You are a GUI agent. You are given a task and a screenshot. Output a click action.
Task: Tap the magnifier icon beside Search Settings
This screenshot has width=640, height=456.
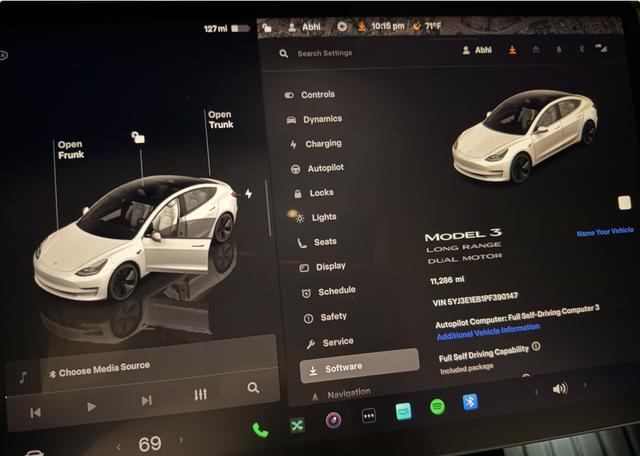(x=284, y=53)
